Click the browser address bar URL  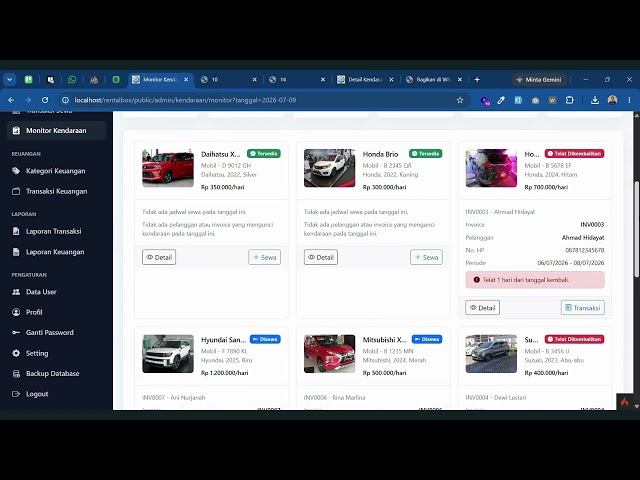[185, 100]
